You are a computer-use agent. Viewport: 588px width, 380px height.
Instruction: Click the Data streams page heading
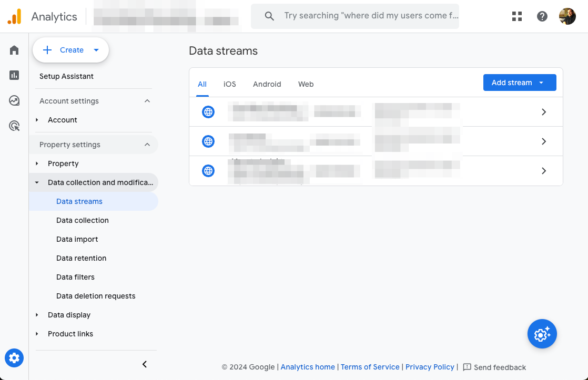[223, 51]
